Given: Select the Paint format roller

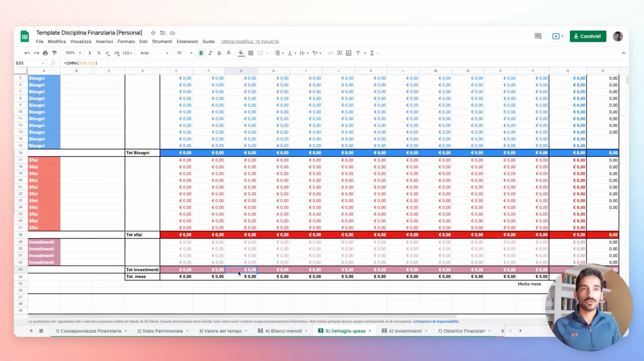Looking at the screenshot, I should 54,53.
